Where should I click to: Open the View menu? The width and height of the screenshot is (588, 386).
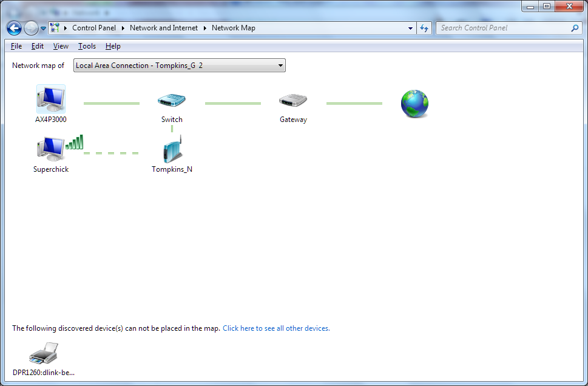[61, 46]
